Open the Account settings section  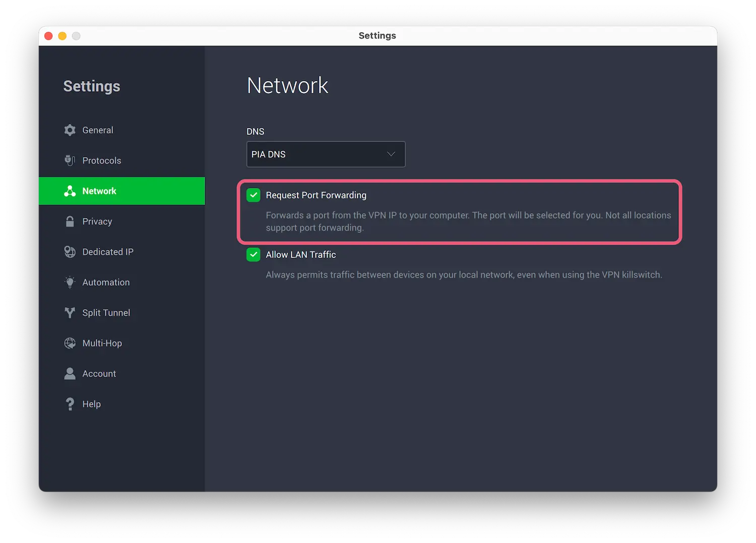click(x=99, y=373)
